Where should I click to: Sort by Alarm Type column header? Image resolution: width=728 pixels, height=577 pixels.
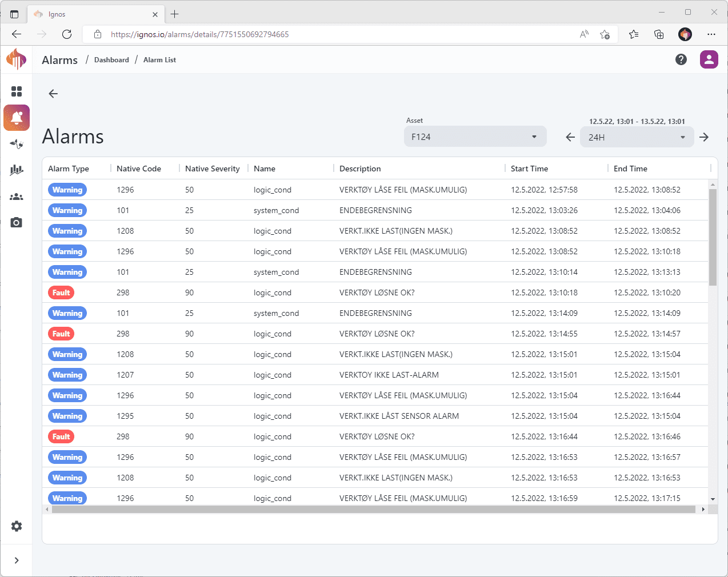pyautogui.click(x=69, y=169)
